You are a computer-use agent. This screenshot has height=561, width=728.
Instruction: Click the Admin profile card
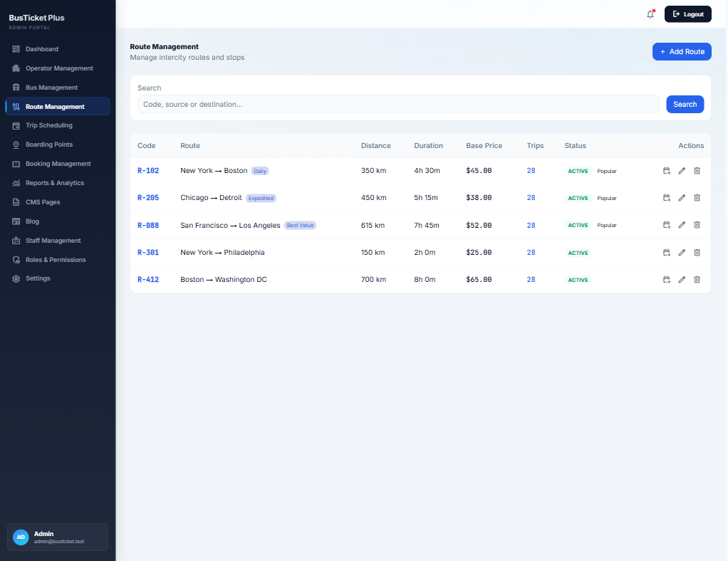(58, 538)
